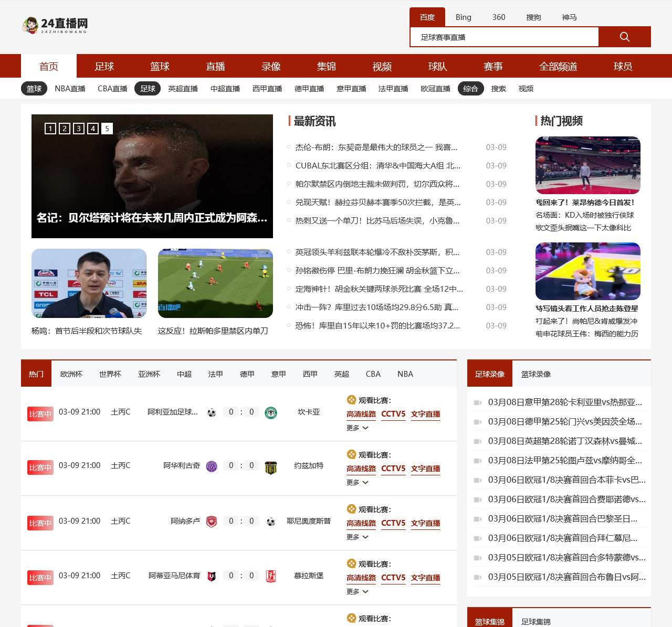Switch carousel to slide 1
The image size is (672, 627).
(x=50, y=129)
